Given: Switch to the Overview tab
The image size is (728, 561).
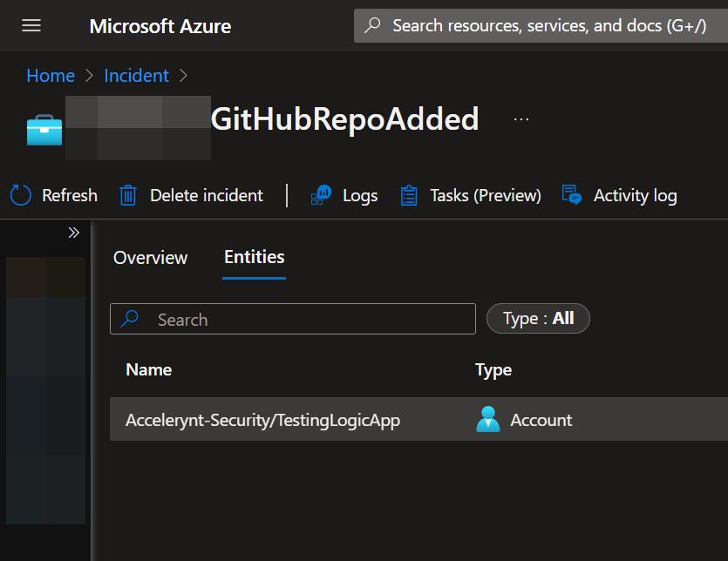Looking at the screenshot, I should (x=151, y=258).
